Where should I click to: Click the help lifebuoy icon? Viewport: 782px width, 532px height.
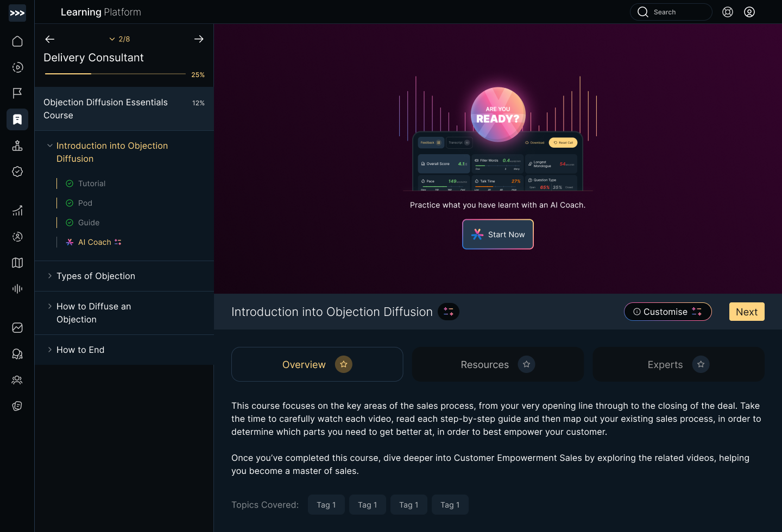pos(728,12)
